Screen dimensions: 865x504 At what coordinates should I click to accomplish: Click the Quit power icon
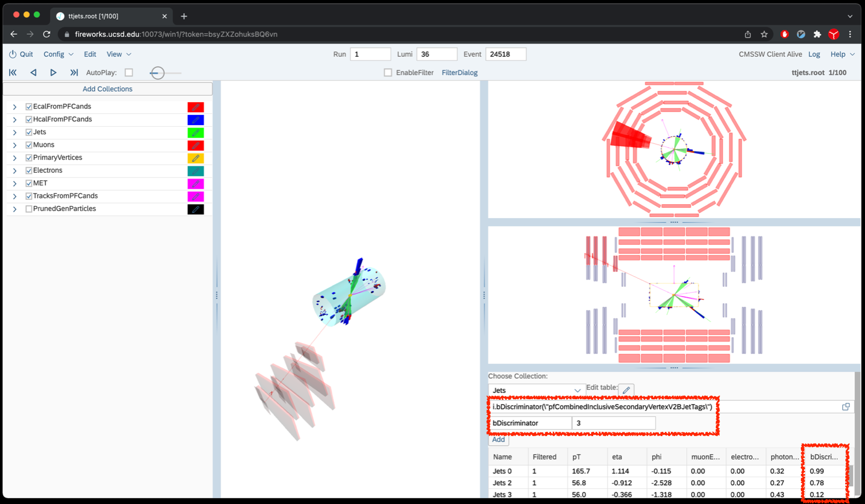(x=13, y=54)
